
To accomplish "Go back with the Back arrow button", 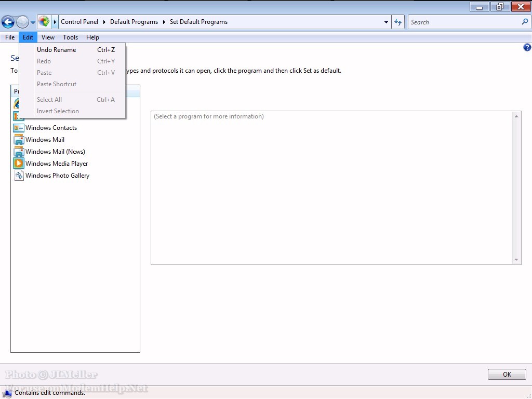I will tap(8, 22).
